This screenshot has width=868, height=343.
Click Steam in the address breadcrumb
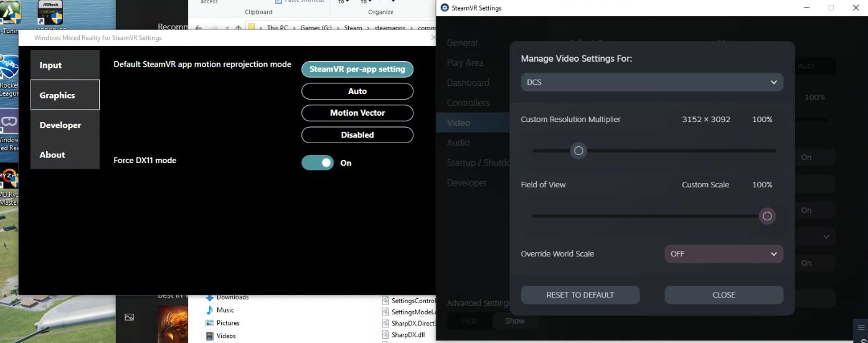coord(353,28)
